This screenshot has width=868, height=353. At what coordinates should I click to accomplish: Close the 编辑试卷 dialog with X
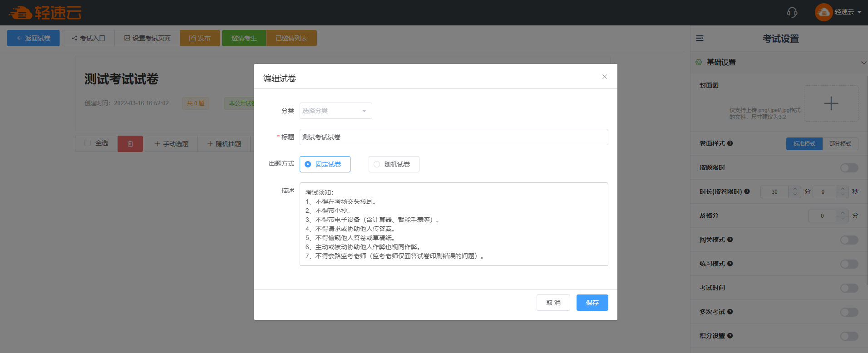[604, 77]
